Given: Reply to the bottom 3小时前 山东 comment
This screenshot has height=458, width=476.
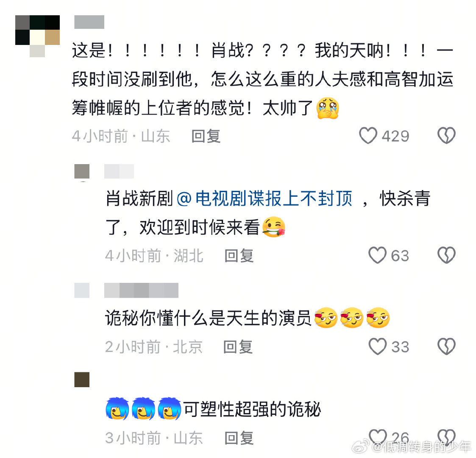Looking at the screenshot, I should 239,438.
